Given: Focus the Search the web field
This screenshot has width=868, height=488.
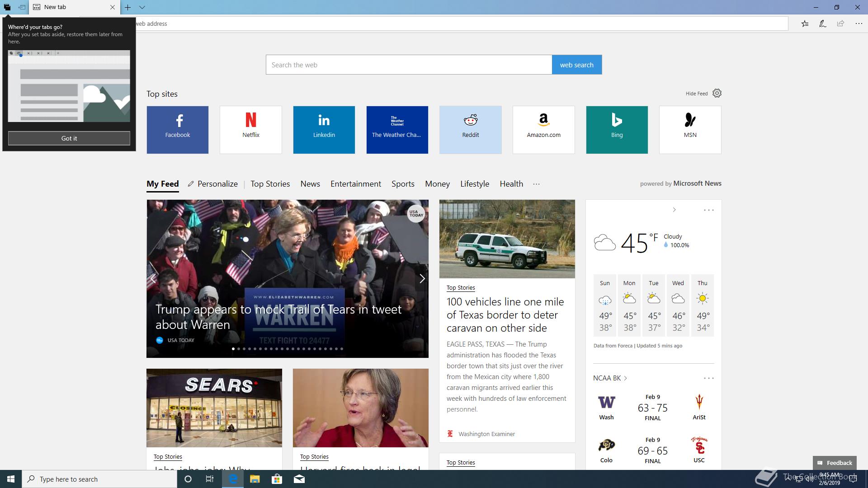Looking at the screenshot, I should point(409,65).
